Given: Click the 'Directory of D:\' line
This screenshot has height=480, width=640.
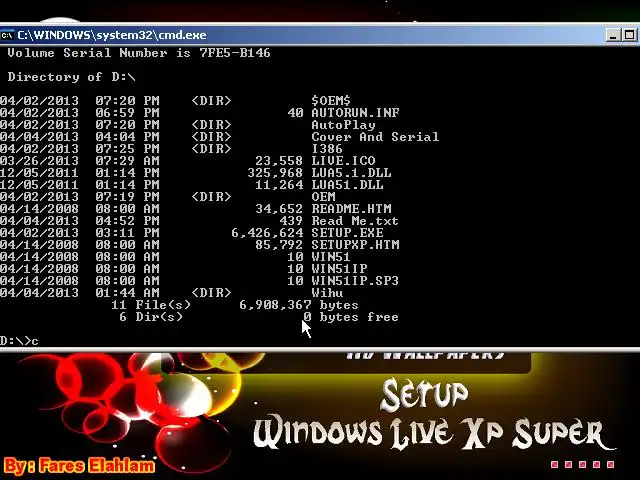Looking at the screenshot, I should coord(71,77).
